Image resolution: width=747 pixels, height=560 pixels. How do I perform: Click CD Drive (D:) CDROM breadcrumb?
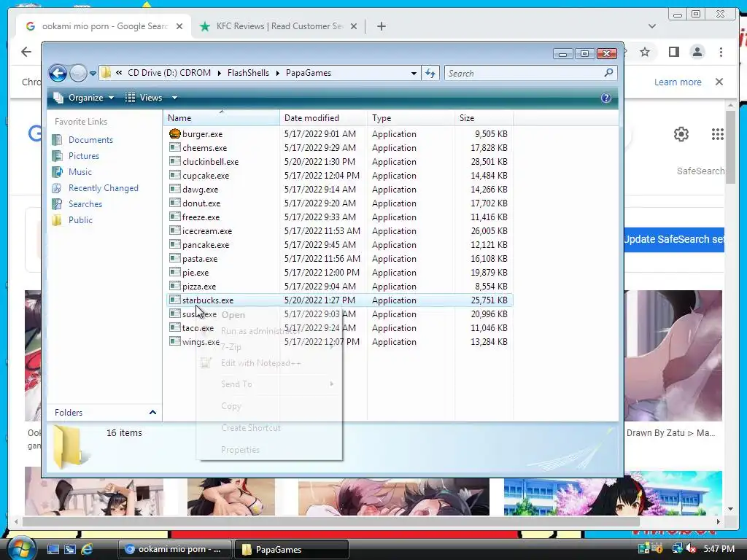pyautogui.click(x=169, y=73)
